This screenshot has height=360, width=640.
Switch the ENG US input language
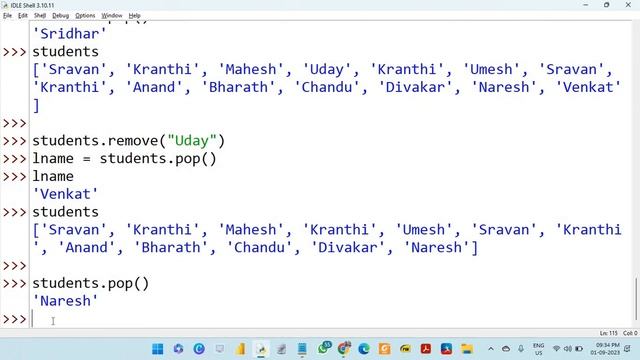(538, 349)
